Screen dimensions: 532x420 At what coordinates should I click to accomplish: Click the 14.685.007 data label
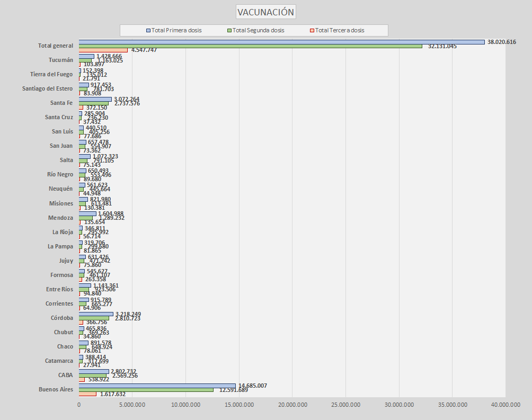pos(252,386)
